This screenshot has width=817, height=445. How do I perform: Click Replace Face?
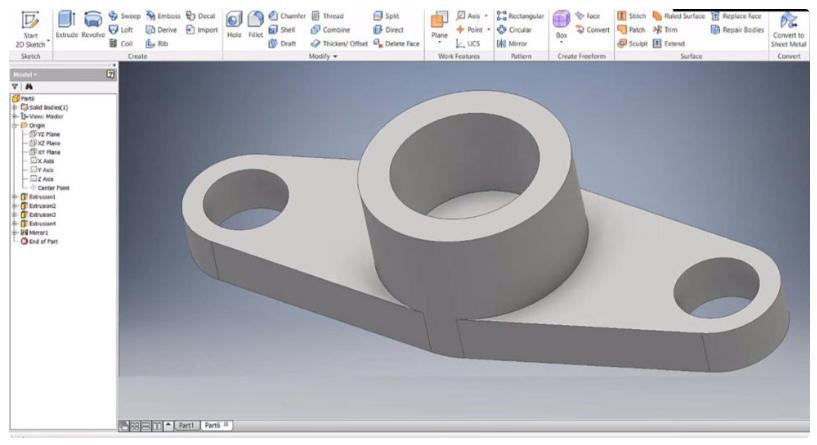[736, 16]
